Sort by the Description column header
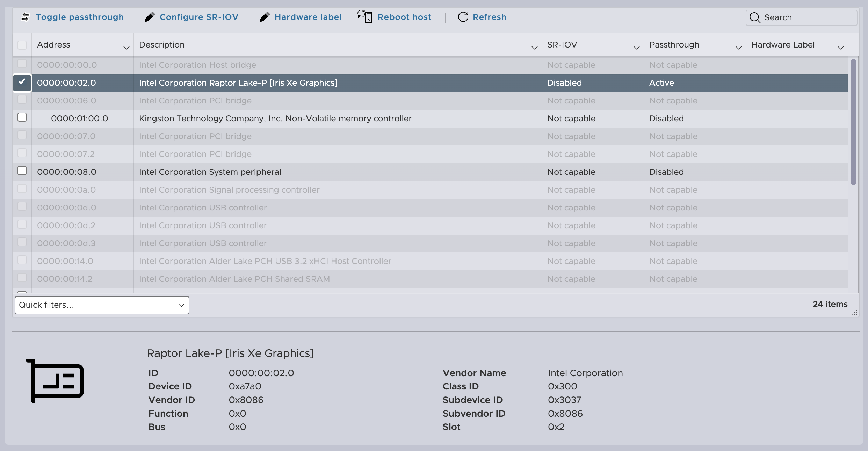The height and width of the screenshot is (451, 868). point(162,45)
